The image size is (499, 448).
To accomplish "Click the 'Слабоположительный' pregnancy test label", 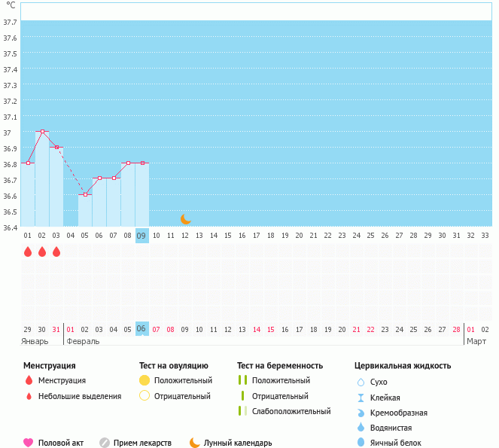I will click(291, 411).
